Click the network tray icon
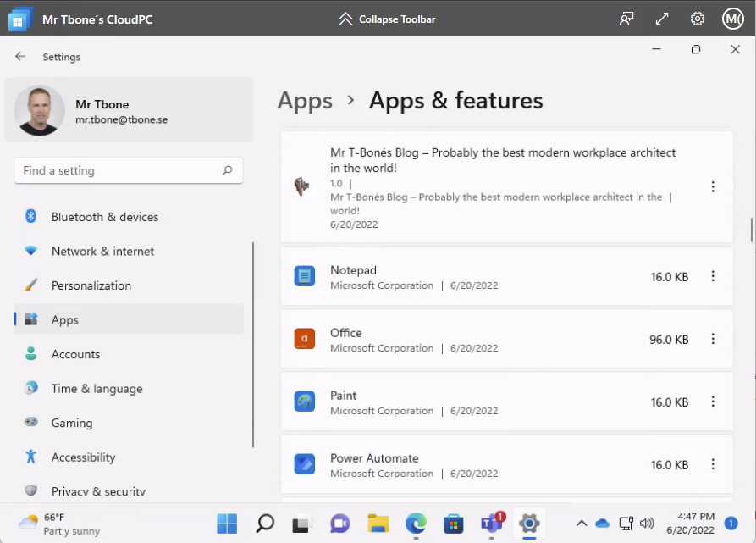The height and width of the screenshot is (543, 756). (626, 524)
